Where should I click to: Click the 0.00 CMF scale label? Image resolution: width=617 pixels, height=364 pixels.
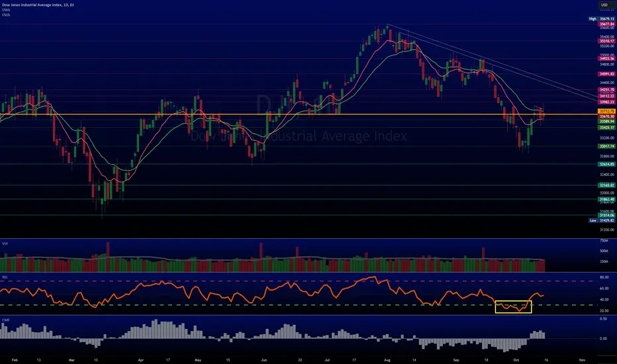click(x=603, y=338)
